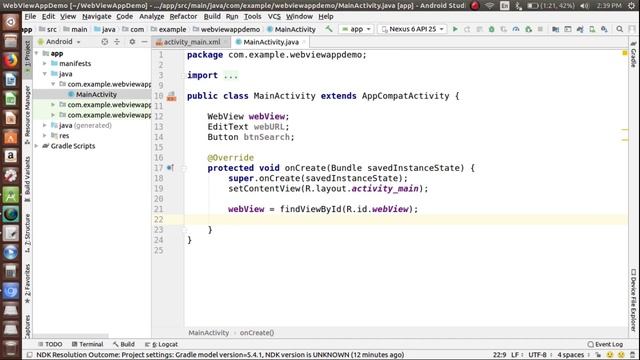Collapse the app node in project tree
The height and width of the screenshot is (360, 640).
click(37, 53)
